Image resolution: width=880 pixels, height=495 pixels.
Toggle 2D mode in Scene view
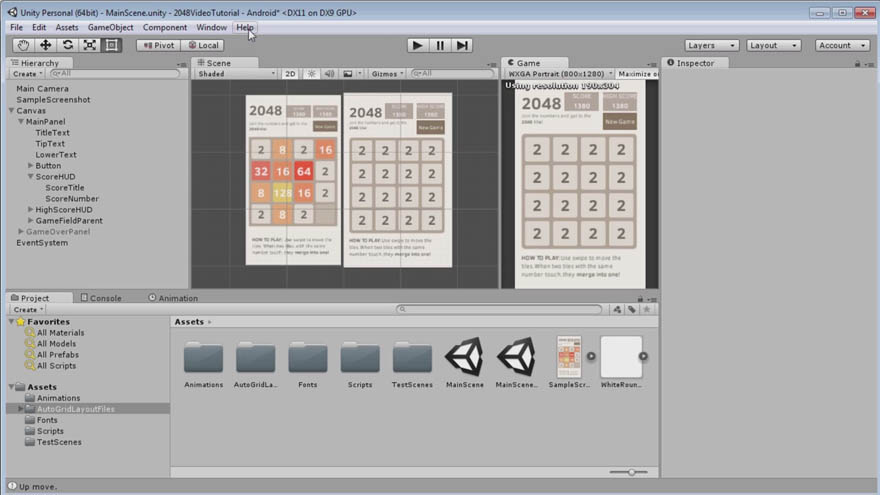click(x=290, y=74)
